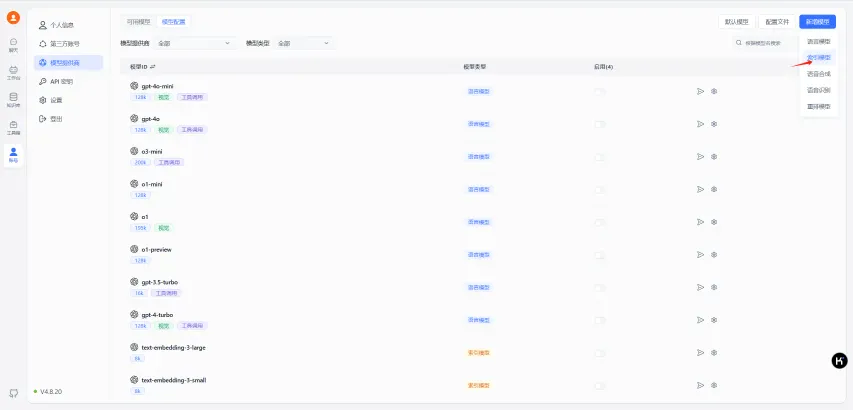Open the GitHub icon at bottom-left
The image size is (853, 410).
pyautogui.click(x=14, y=393)
